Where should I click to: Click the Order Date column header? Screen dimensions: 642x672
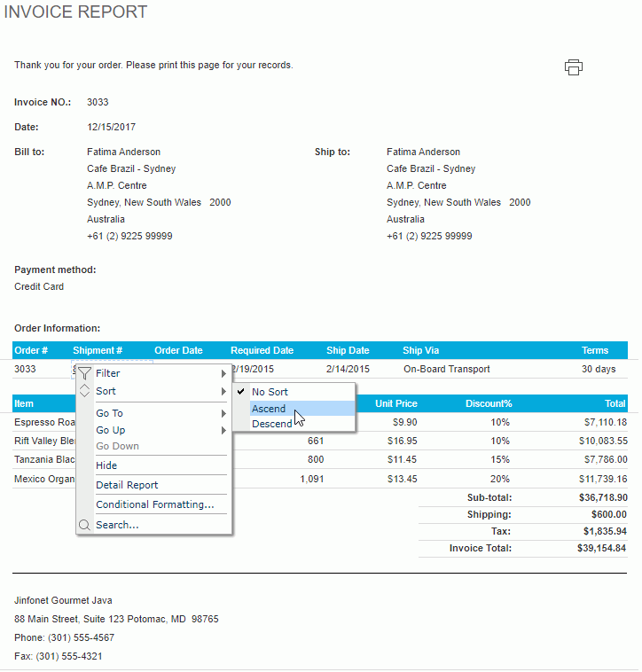pos(178,350)
